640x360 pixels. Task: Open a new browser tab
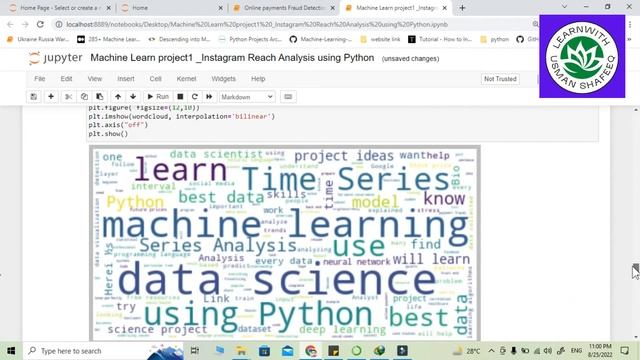click(x=462, y=8)
